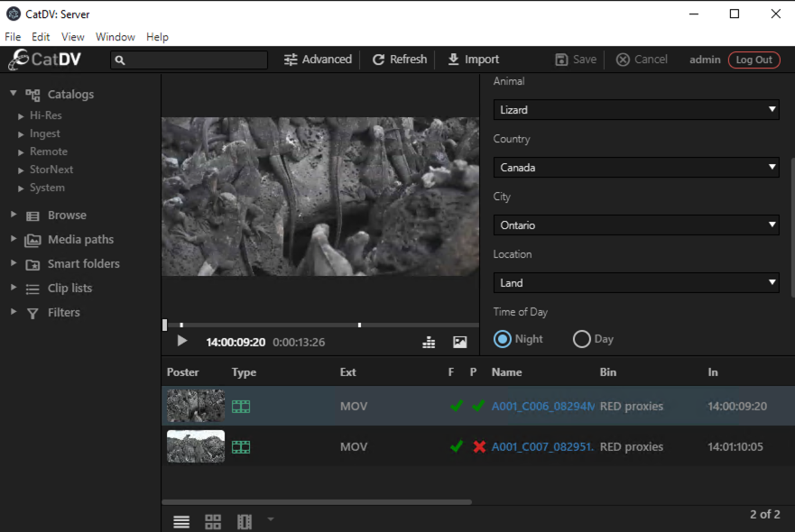The height and width of the screenshot is (532, 795).
Task: Expand the Smart folders section
Action: click(x=14, y=263)
